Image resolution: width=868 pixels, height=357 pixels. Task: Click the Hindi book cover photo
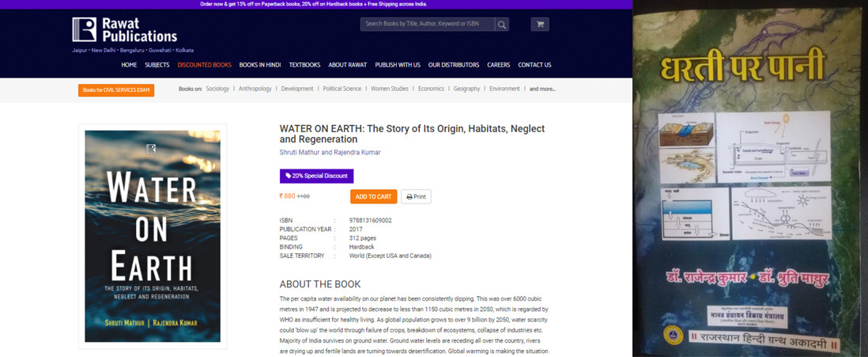pos(750,182)
